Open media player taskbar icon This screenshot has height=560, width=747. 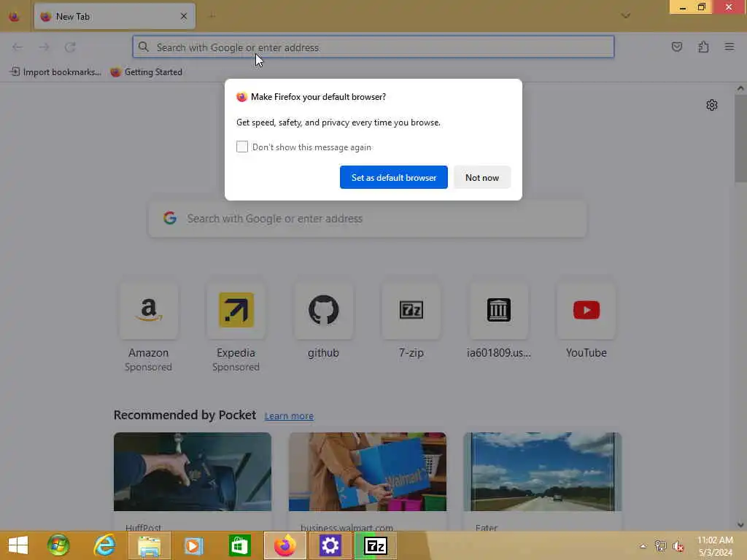pyautogui.click(x=193, y=545)
